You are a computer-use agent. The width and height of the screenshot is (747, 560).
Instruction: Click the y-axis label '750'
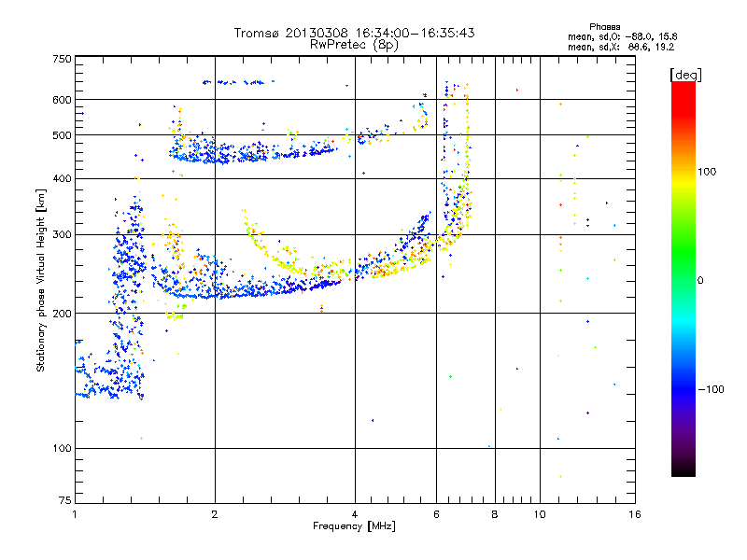(x=62, y=59)
